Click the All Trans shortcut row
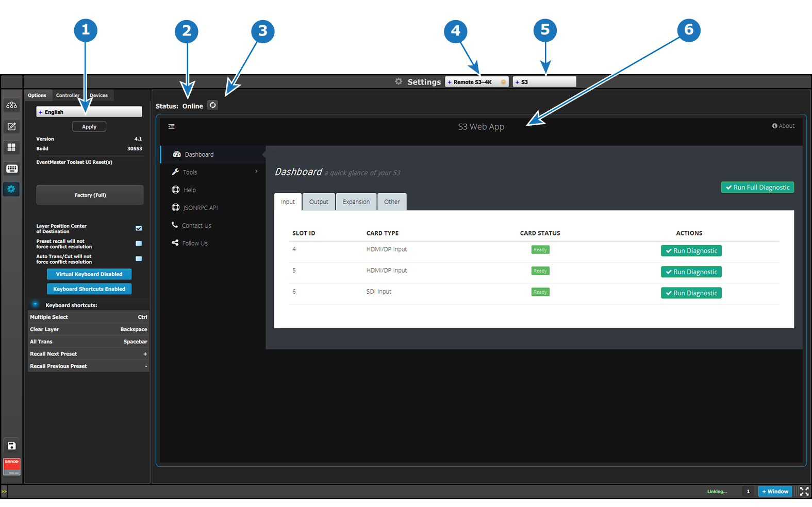The image size is (812, 507). [89, 342]
